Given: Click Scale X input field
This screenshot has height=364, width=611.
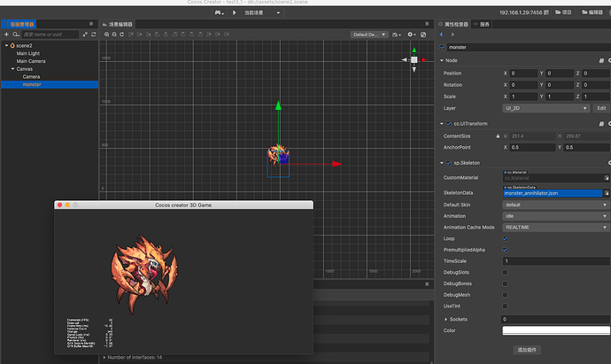Looking at the screenshot, I should [x=523, y=97].
